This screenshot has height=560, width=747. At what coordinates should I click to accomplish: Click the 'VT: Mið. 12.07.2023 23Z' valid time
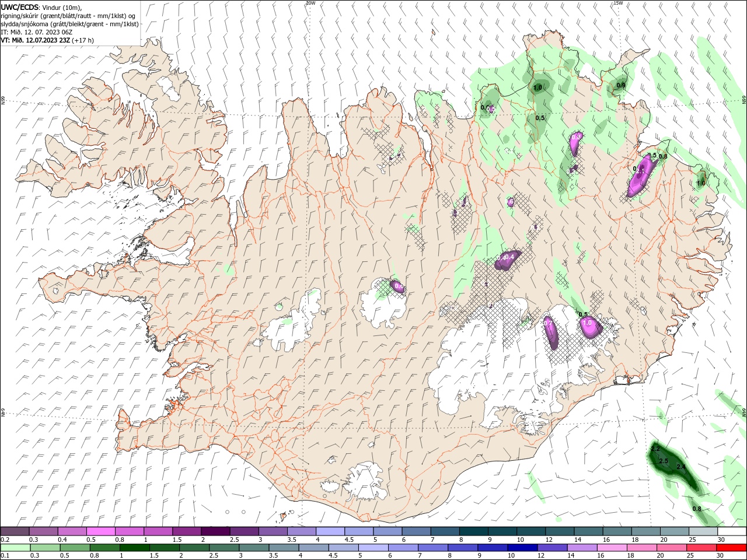(35, 40)
